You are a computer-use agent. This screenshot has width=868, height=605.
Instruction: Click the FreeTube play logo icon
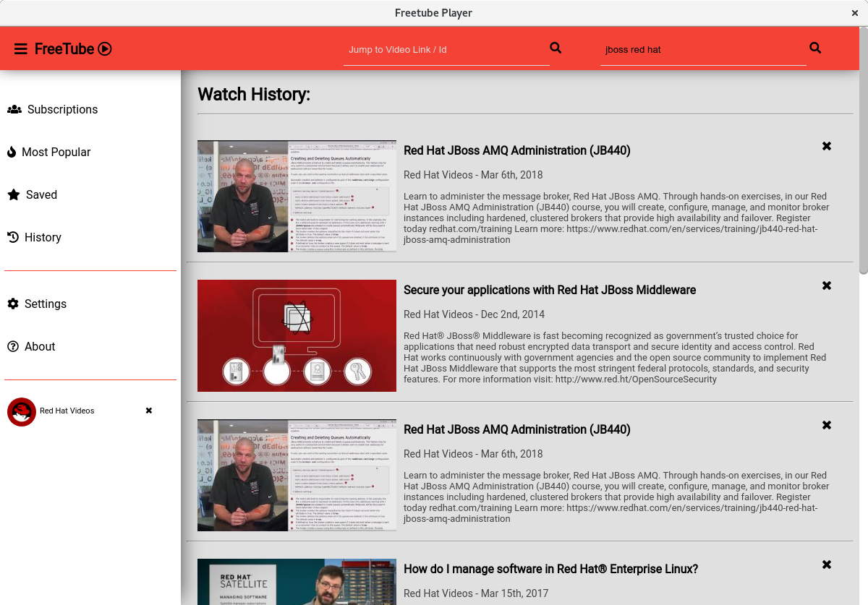click(105, 49)
